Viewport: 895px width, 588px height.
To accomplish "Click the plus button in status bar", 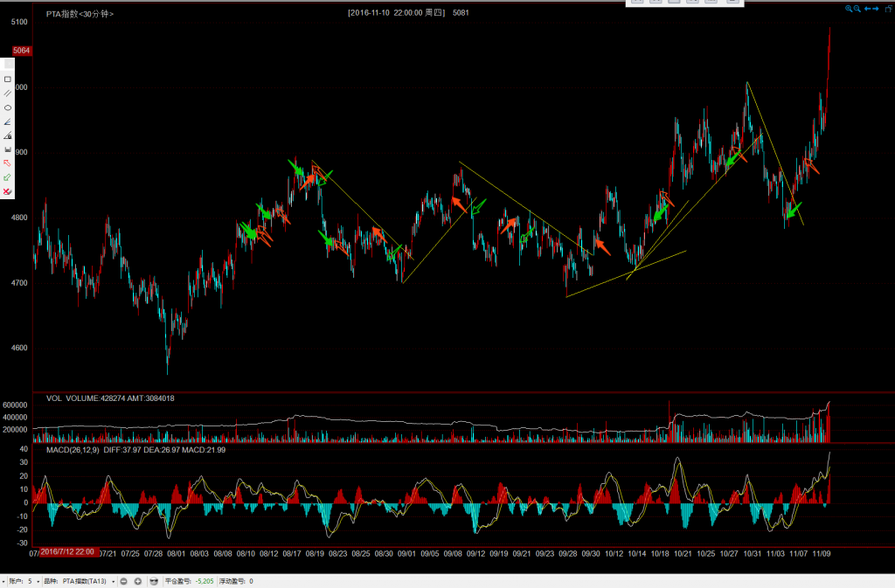I will (x=138, y=581).
